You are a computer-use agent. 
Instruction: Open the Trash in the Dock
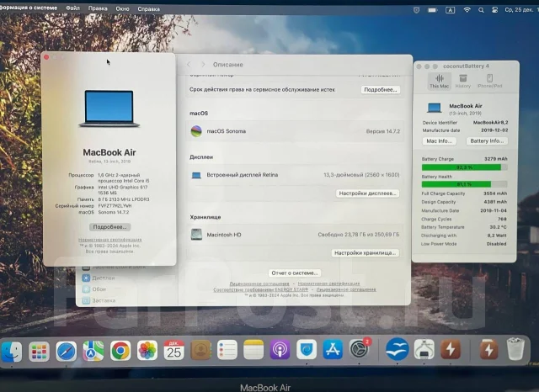(515, 349)
